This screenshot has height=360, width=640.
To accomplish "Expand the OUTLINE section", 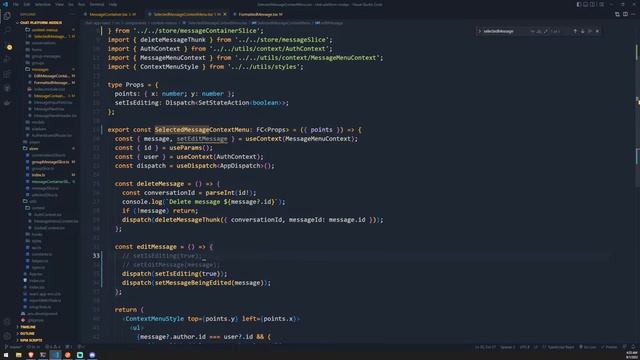I will [x=27, y=333].
